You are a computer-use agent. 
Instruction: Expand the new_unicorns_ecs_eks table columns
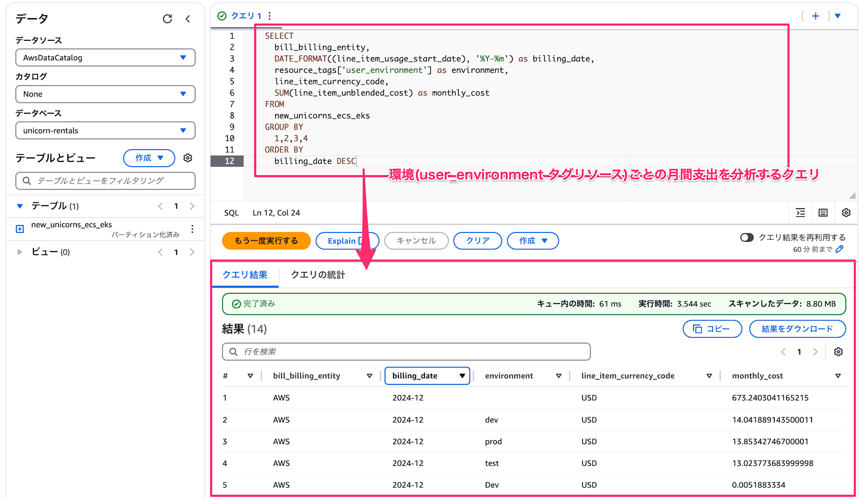(x=20, y=229)
